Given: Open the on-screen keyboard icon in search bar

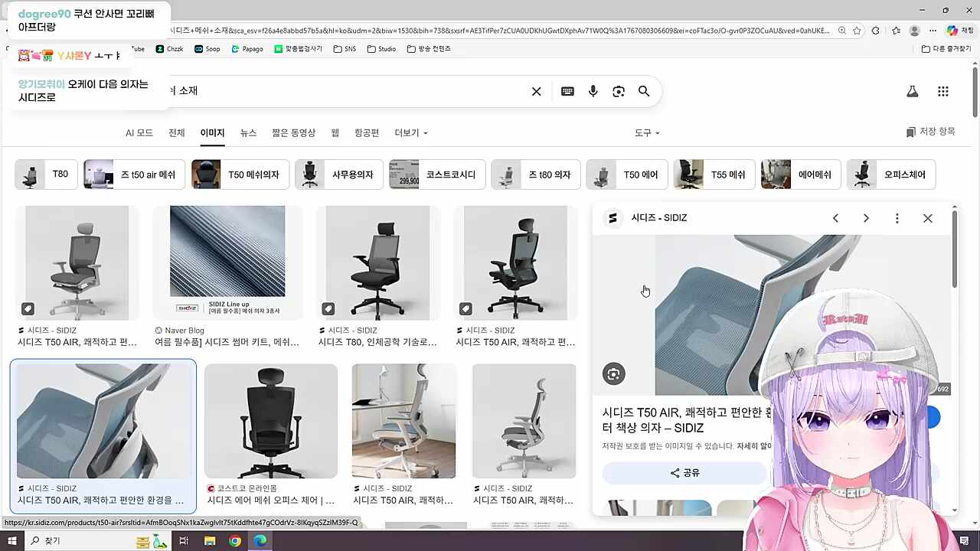Looking at the screenshot, I should click(567, 91).
